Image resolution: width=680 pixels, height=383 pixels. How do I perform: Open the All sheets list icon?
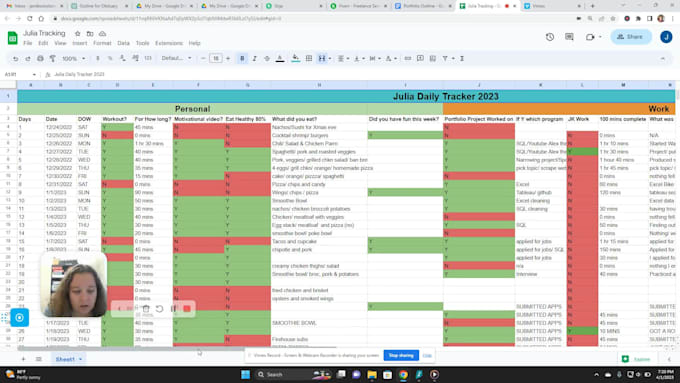39,359
